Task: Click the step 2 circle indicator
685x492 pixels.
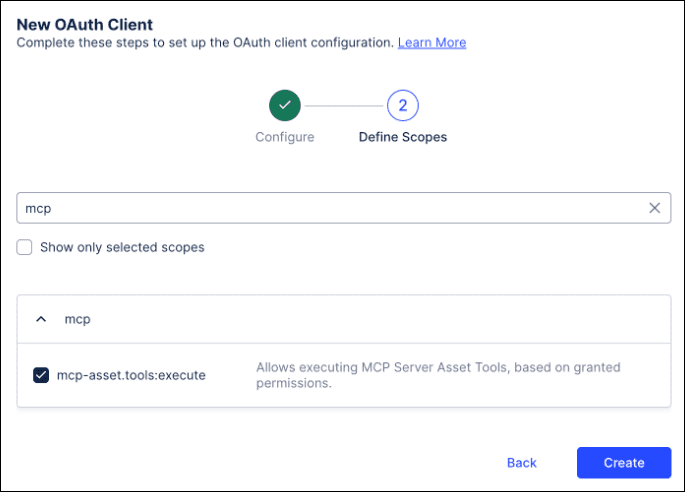Action: (402, 105)
